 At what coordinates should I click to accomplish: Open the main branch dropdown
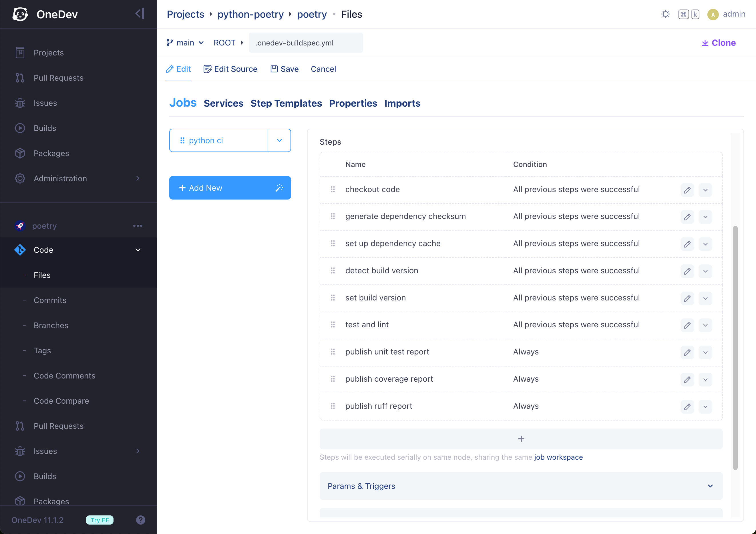click(185, 43)
